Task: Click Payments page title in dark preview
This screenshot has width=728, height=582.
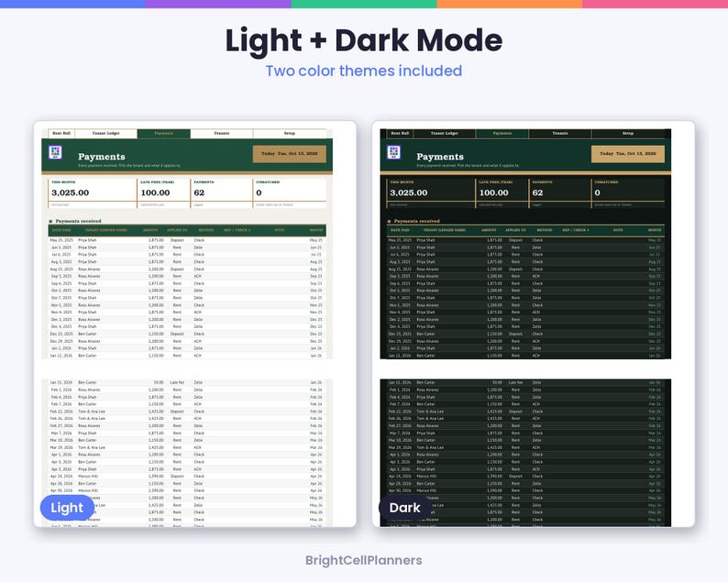Action: click(440, 157)
